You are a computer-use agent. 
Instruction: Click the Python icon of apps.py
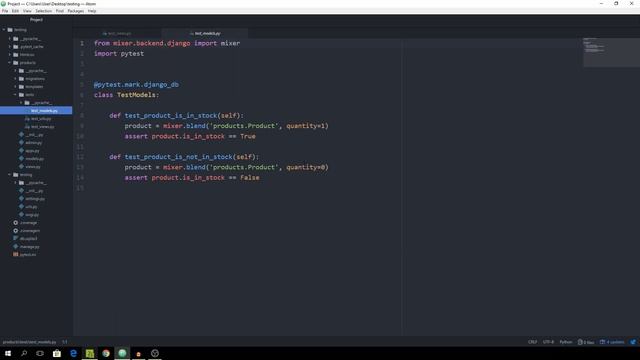22,151
